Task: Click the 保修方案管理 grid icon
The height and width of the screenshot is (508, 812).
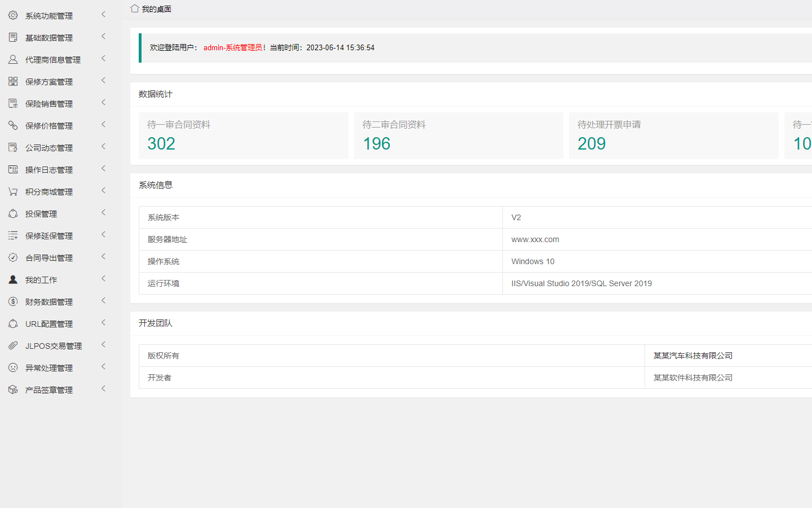Action: click(x=13, y=81)
